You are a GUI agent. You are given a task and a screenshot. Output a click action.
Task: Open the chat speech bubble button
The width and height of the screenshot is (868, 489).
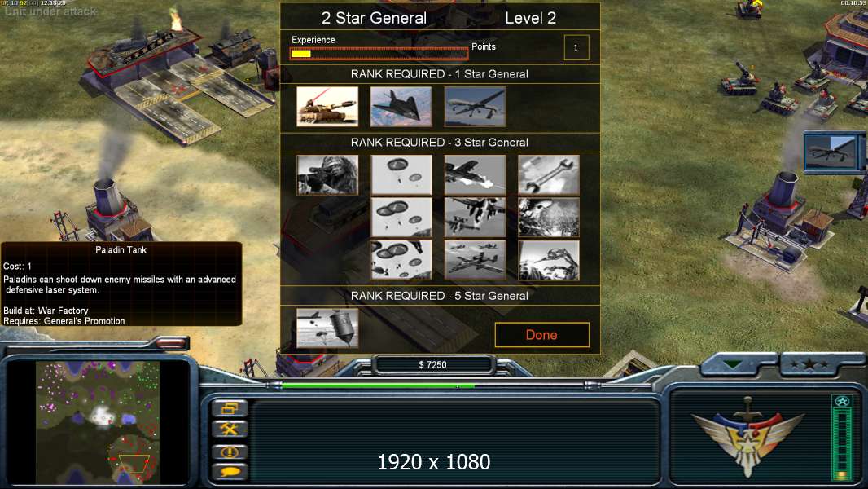(x=229, y=473)
